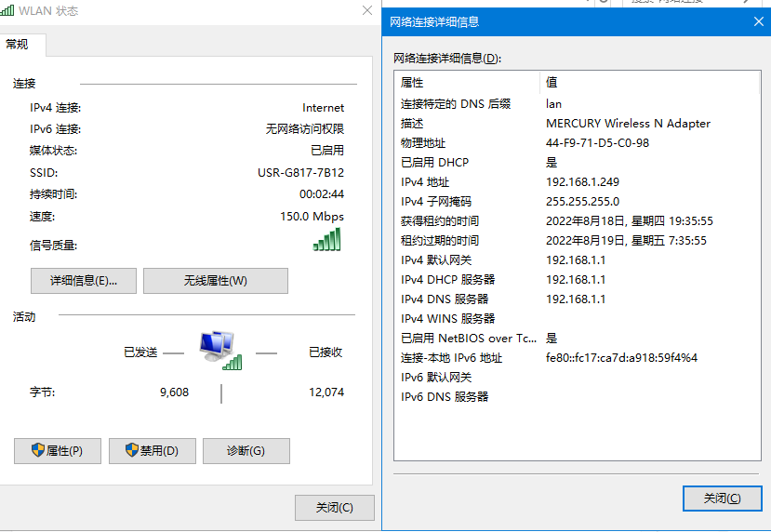Viewport: 771px width, 532px height.
Task: Disable the connection via 禁用(D)
Action: coord(153,451)
